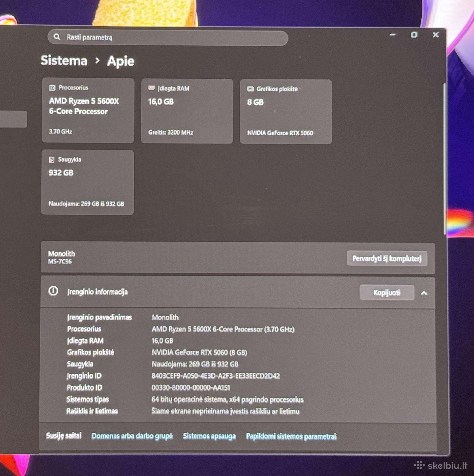The height and width of the screenshot is (476, 474).
Task: Go back to Sistema breadcrumb
Action: click(64, 60)
